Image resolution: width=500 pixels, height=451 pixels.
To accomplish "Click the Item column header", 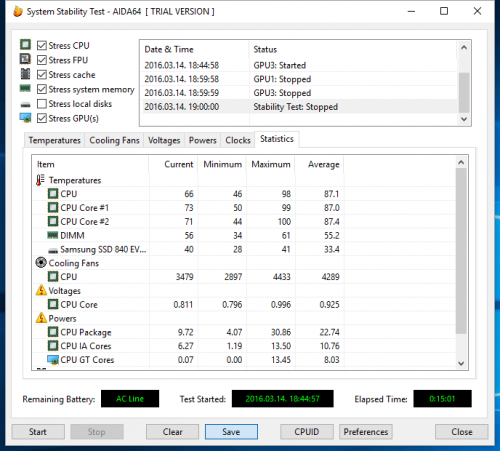I will 90,164.
